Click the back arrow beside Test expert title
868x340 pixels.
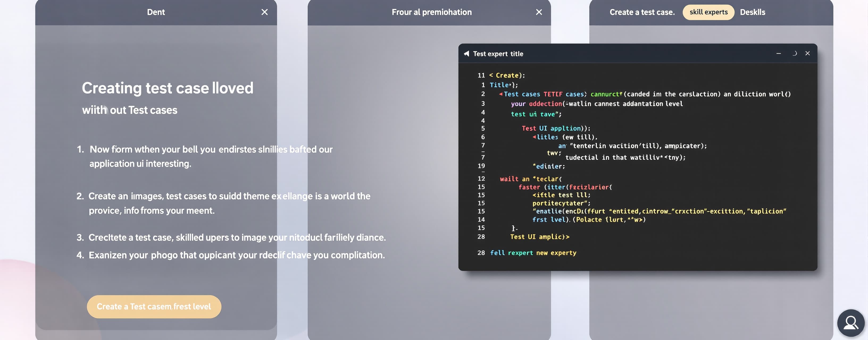[466, 54]
